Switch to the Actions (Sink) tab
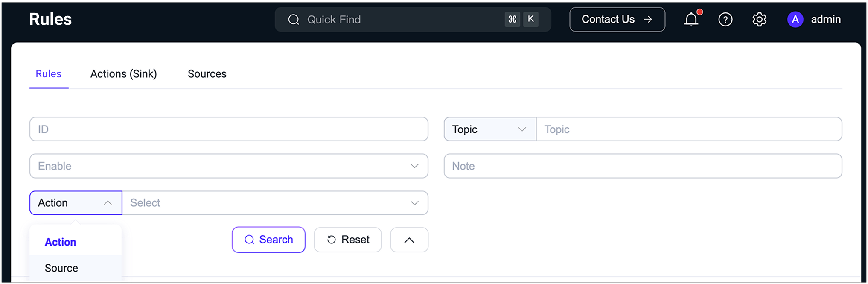The height and width of the screenshot is (284, 868). 123,74
